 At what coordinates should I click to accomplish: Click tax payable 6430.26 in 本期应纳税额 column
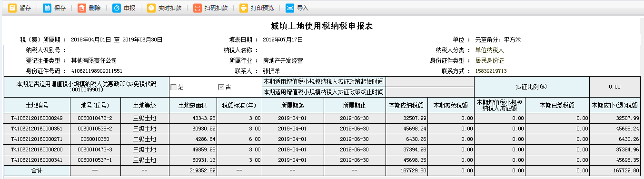(x=406, y=139)
